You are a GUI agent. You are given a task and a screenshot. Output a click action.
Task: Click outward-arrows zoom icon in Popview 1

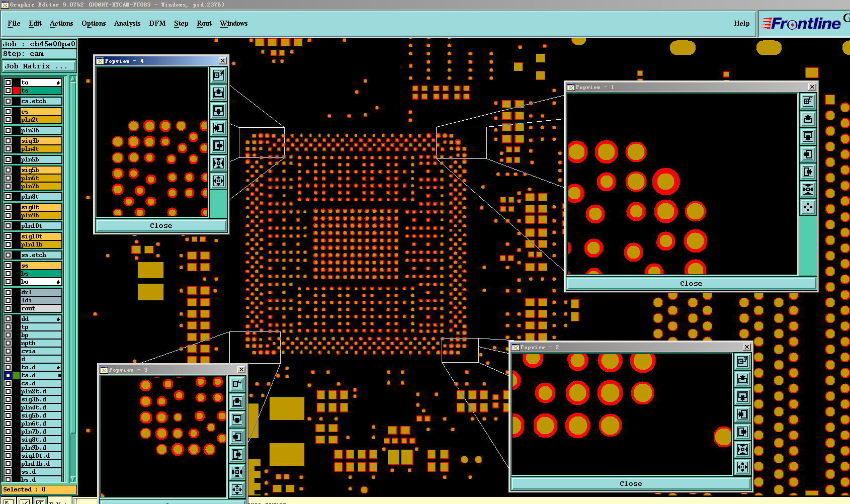pos(808,207)
